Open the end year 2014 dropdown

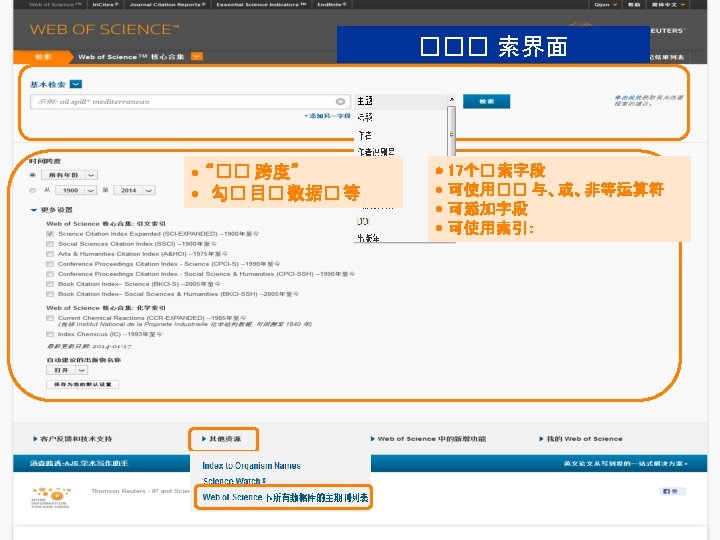[x=135, y=190]
